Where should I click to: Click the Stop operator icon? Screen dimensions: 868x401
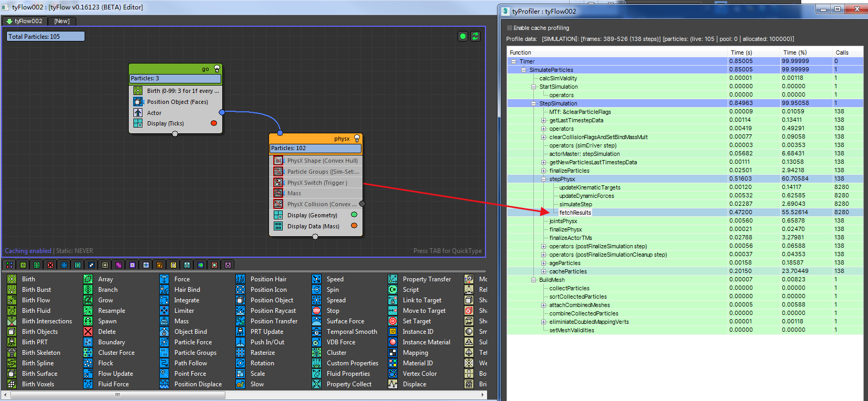316,311
